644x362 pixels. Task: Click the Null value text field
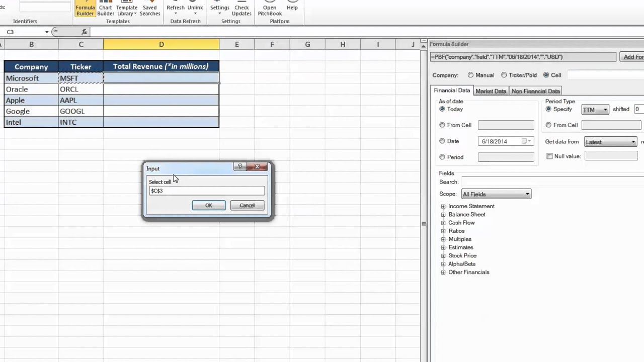pos(611,156)
